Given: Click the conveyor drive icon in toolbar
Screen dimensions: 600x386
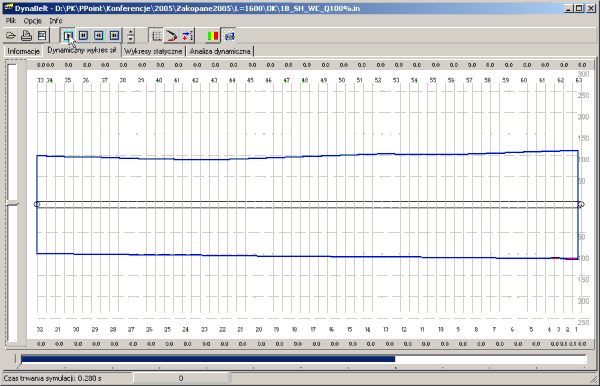Looking at the screenshot, I should [x=229, y=36].
